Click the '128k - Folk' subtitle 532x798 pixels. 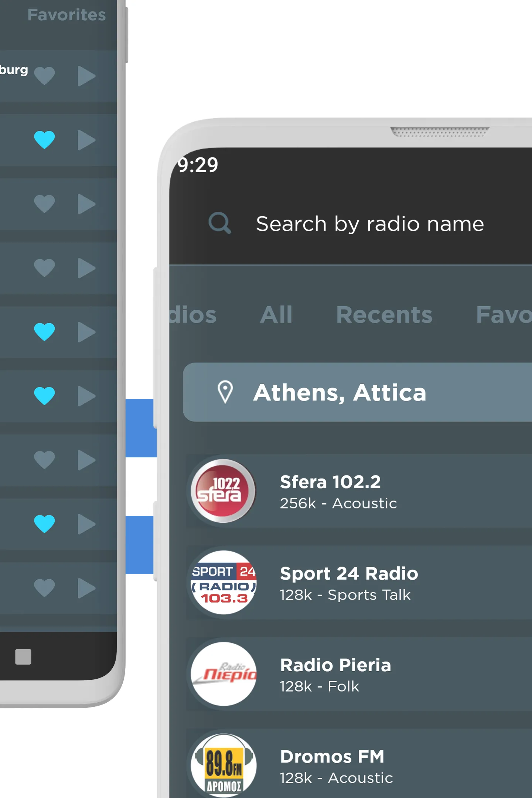(x=320, y=687)
